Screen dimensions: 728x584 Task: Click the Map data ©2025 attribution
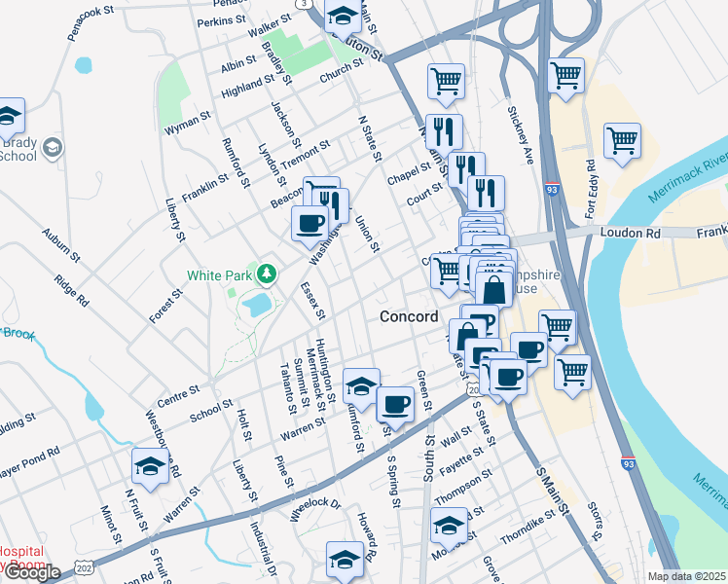(687, 576)
